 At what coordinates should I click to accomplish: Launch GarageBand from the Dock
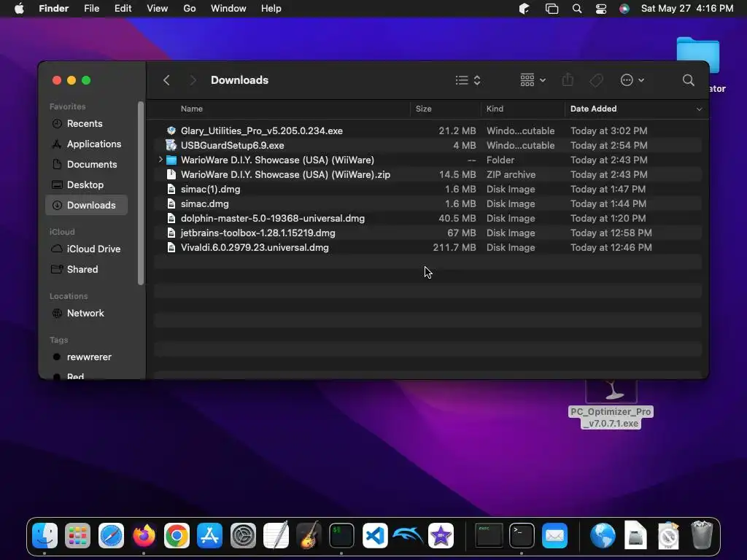(309, 536)
